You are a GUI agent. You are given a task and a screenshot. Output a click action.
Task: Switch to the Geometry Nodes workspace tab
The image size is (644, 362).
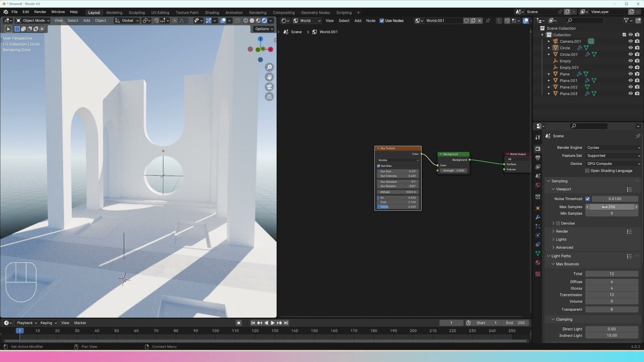tap(315, 13)
